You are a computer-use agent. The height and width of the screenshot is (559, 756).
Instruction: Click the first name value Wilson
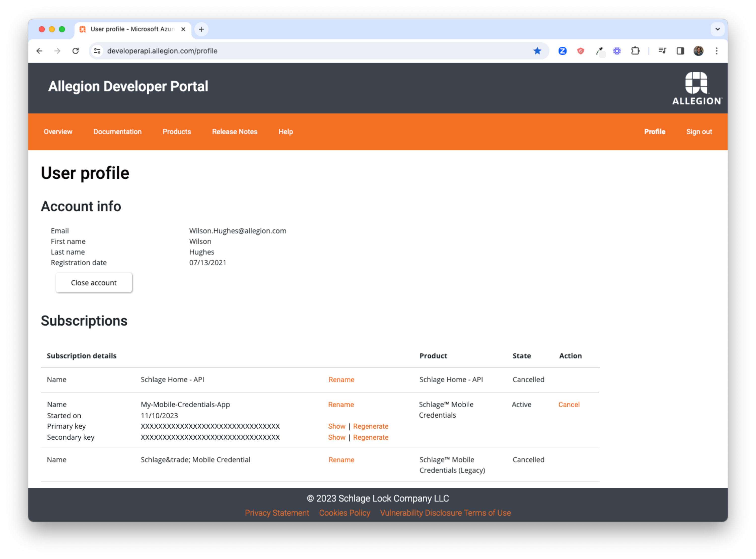click(200, 242)
